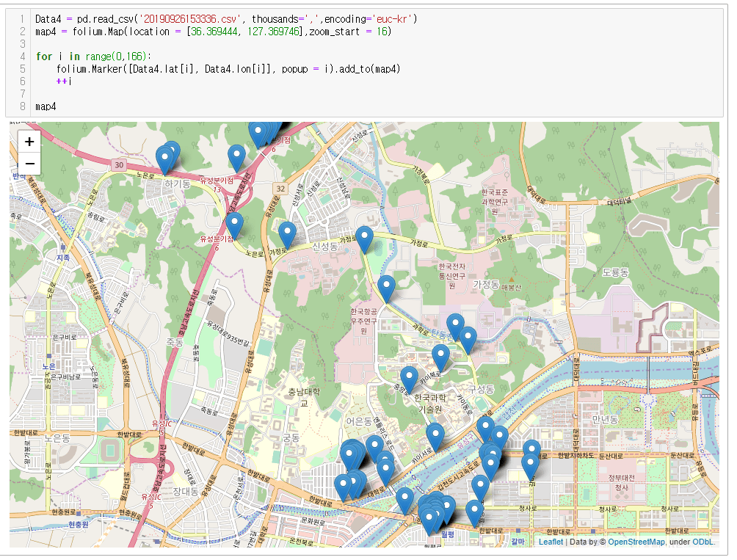Click the 32 route shield on map
This screenshot has width=737, height=560.
(280, 189)
